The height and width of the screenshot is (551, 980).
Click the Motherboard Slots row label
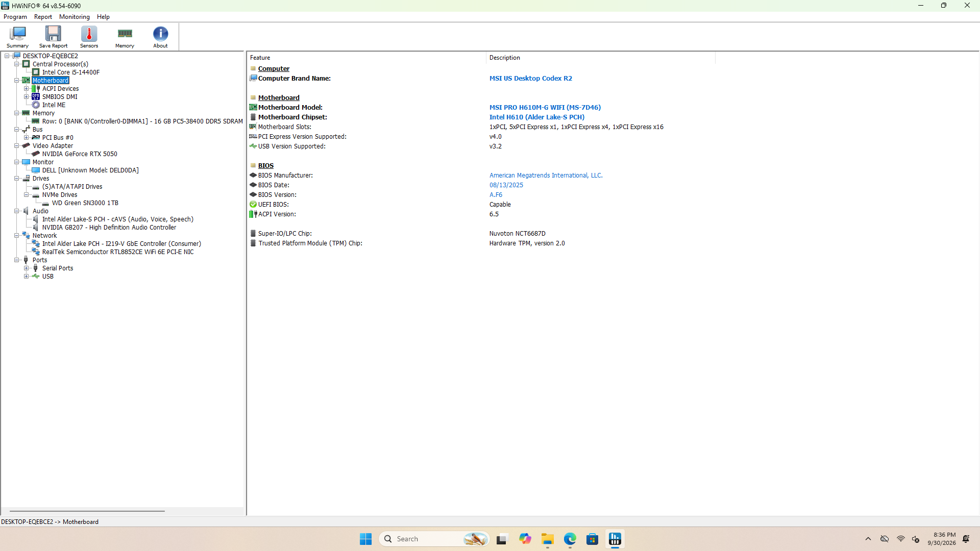[x=285, y=127]
